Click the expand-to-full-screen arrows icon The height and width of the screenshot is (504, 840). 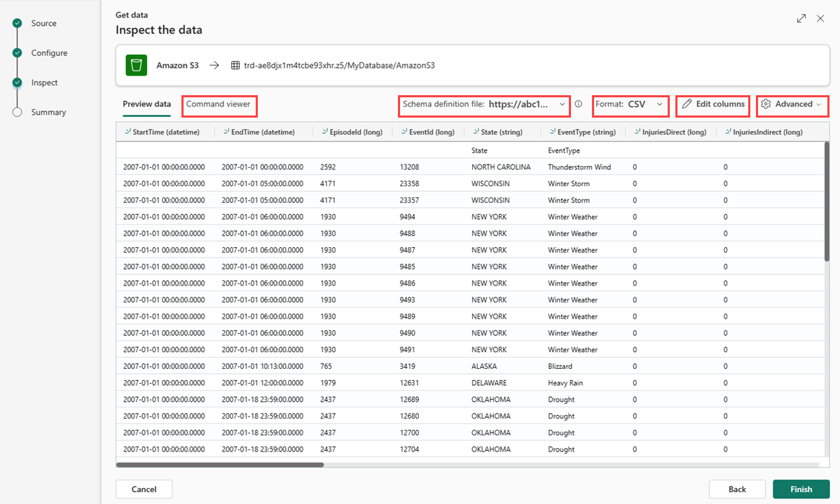coord(801,19)
